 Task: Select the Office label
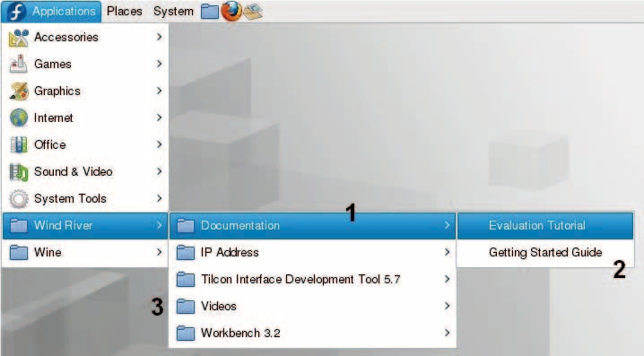49,144
